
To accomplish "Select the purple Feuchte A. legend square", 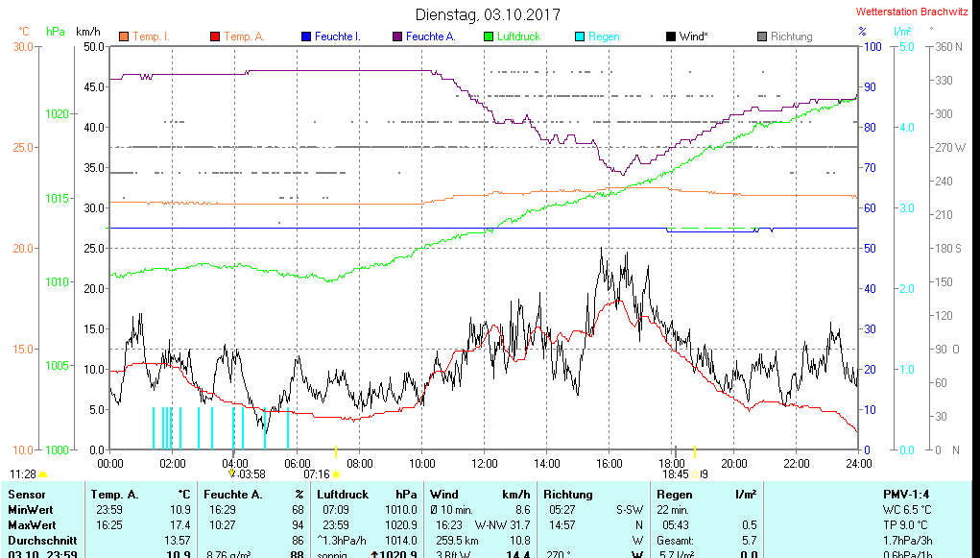I will [397, 36].
